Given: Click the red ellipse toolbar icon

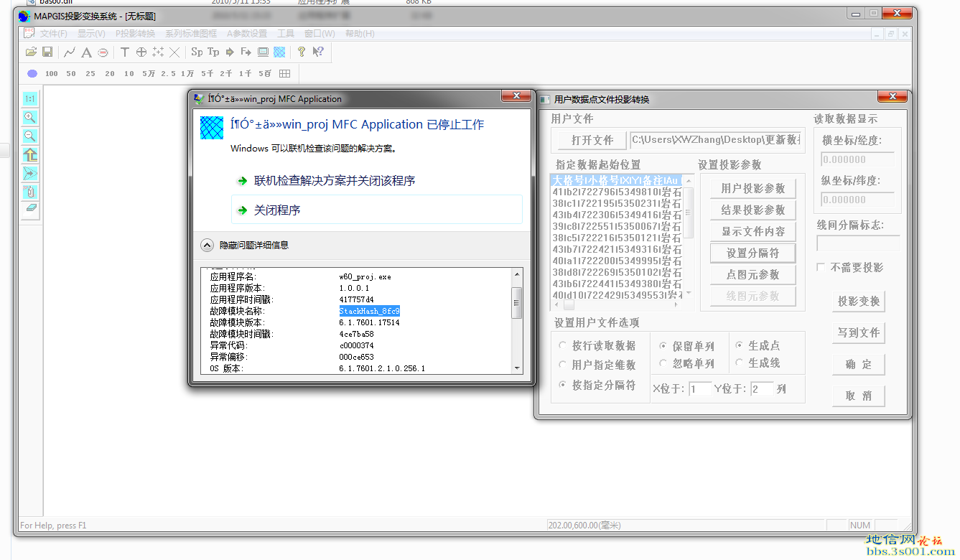Looking at the screenshot, I should click(x=103, y=52).
